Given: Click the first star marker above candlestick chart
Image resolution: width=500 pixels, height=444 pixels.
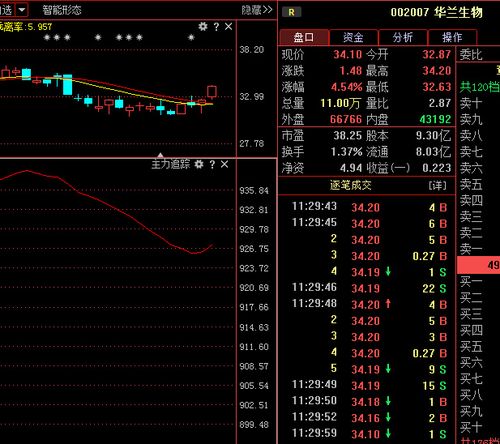Looking at the screenshot, I should tap(47, 37).
